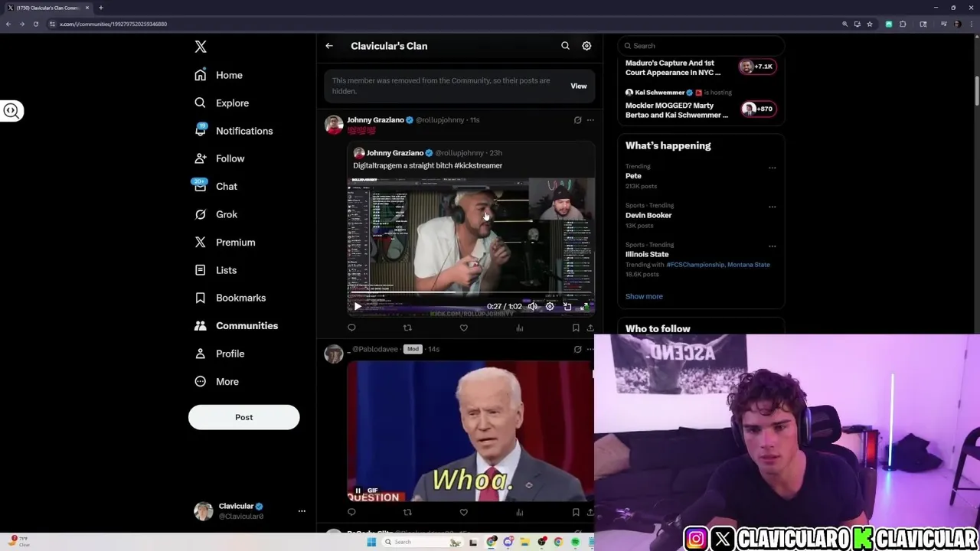This screenshot has width=980, height=551.
Task: Click the X logo in the sidebar
Action: pos(201,47)
